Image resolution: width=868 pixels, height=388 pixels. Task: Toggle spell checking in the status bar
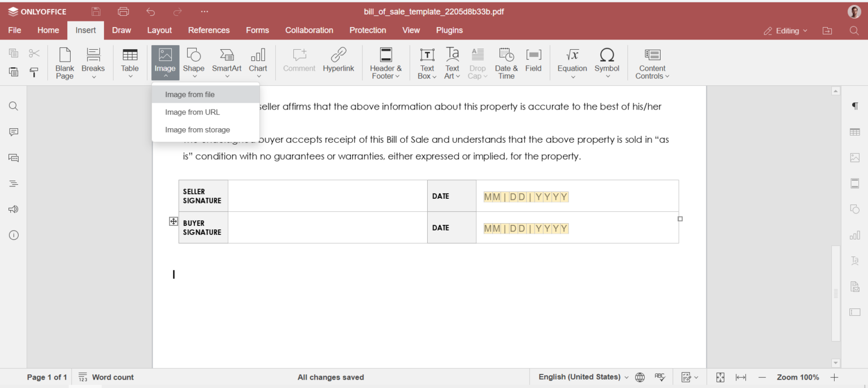[x=660, y=377]
